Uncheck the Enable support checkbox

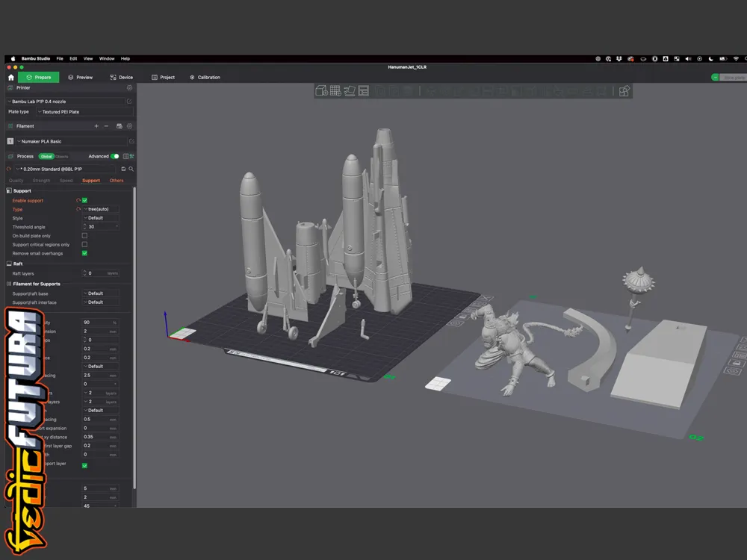[x=84, y=200]
